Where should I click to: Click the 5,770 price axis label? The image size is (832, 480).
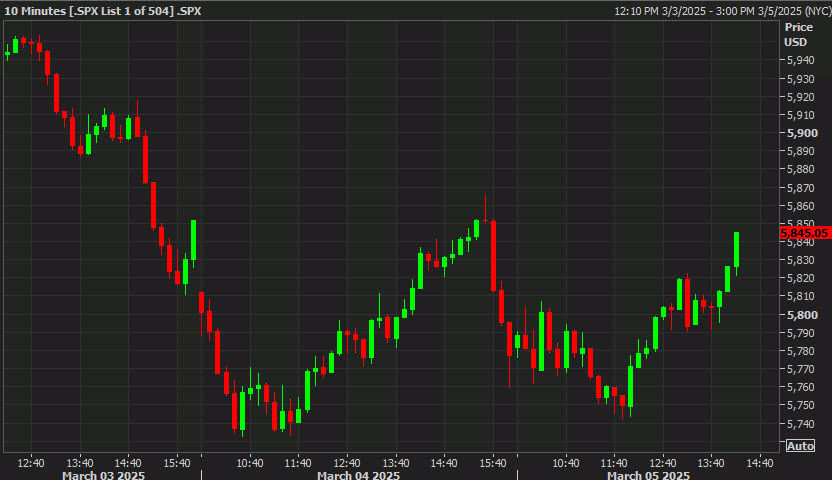point(801,369)
